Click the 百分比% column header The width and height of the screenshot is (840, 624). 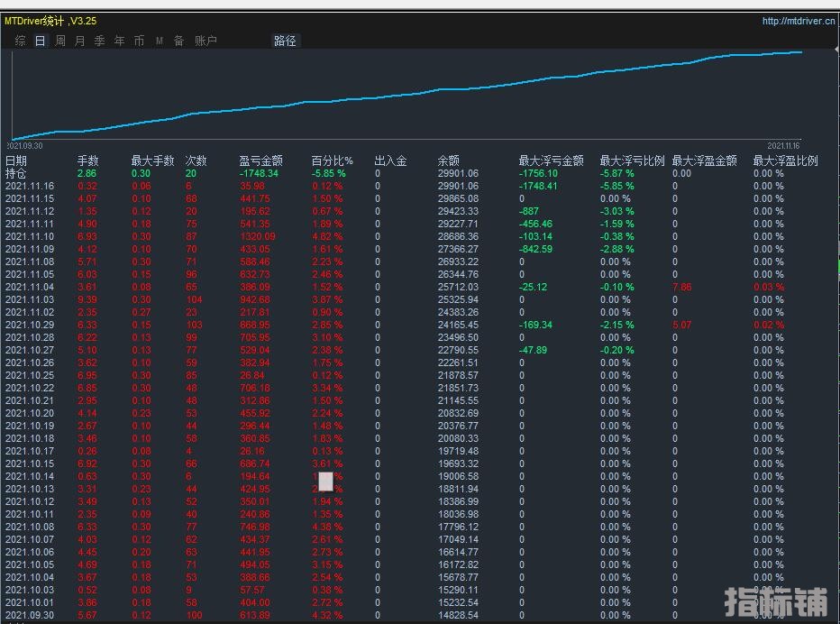coord(333,161)
